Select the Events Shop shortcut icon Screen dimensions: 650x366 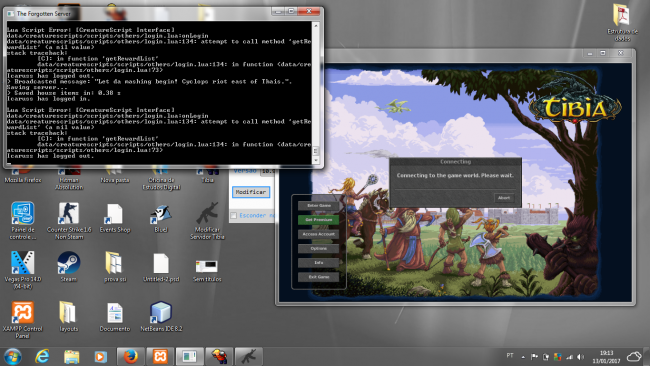point(115,218)
